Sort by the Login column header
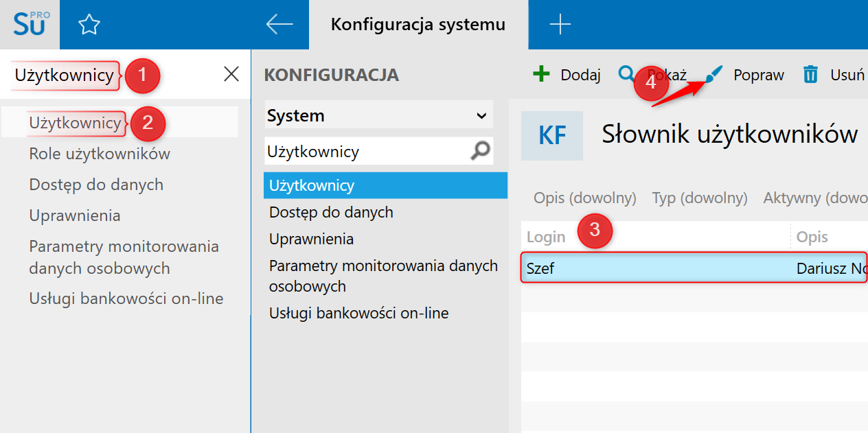Screen dimensions: 868x433 click(546, 237)
